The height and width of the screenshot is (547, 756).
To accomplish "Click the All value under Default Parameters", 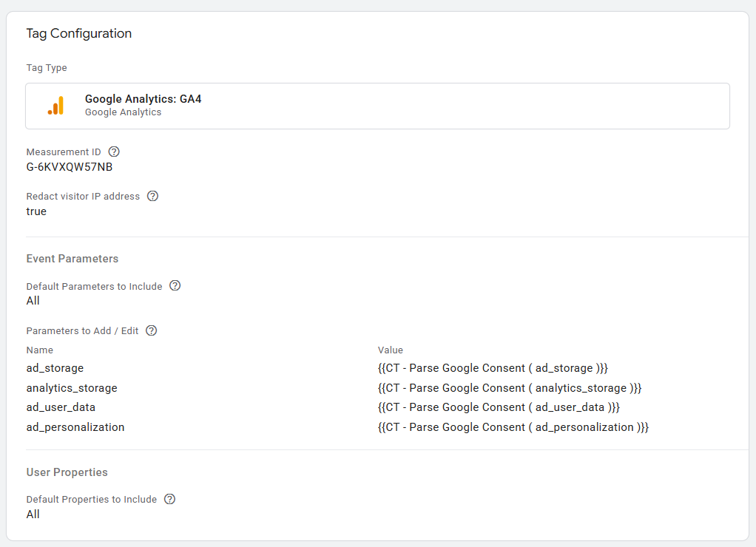I will (x=33, y=301).
